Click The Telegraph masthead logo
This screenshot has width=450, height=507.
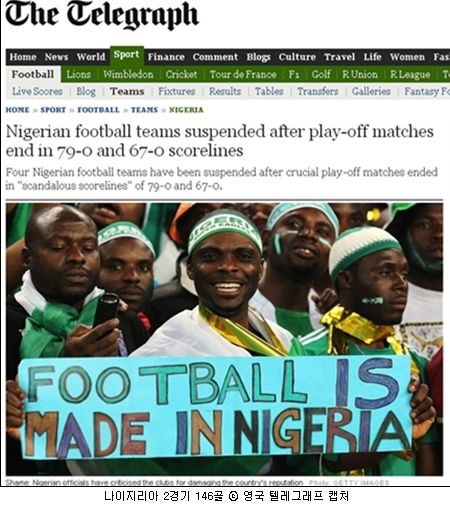(x=102, y=14)
